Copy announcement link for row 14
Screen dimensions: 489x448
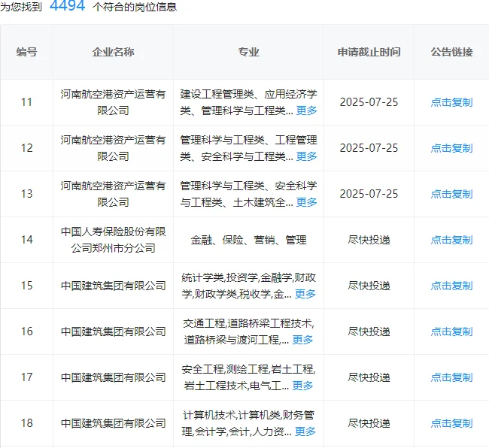451,240
